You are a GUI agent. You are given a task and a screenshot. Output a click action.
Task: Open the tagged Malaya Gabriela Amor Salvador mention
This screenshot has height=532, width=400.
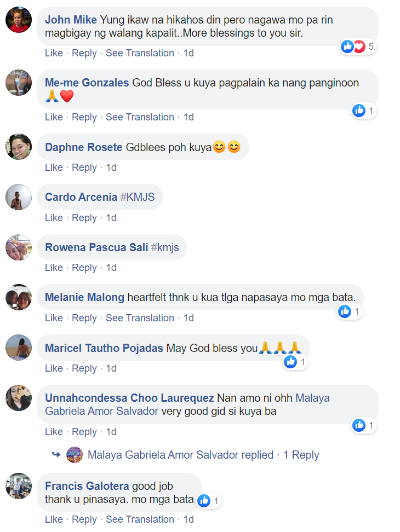point(187,404)
